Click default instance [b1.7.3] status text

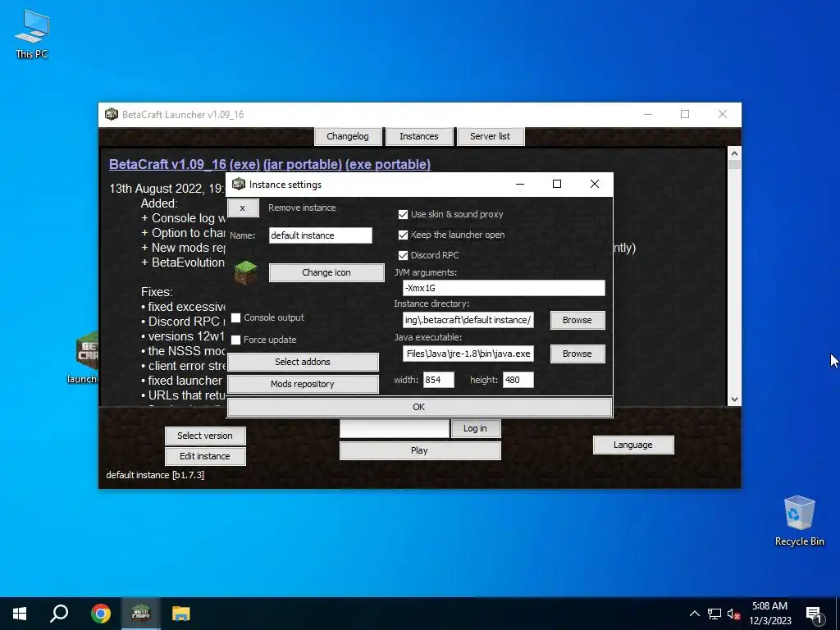click(155, 475)
